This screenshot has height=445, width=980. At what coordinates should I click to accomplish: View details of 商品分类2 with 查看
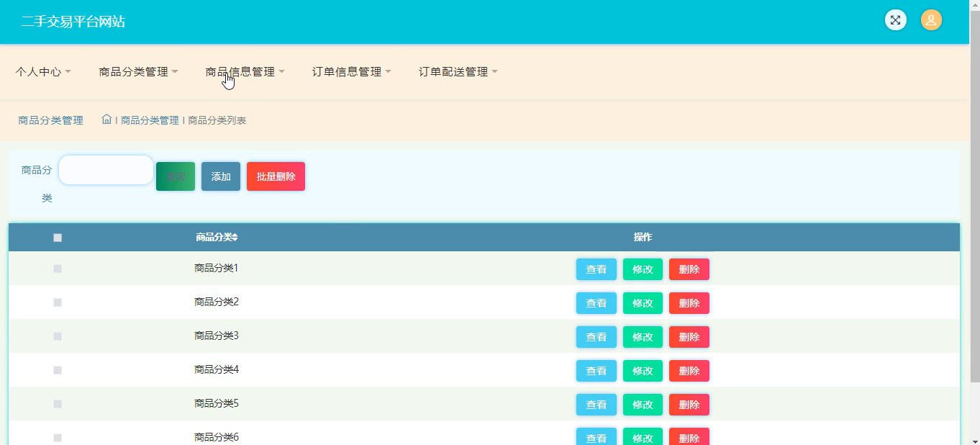[596, 303]
